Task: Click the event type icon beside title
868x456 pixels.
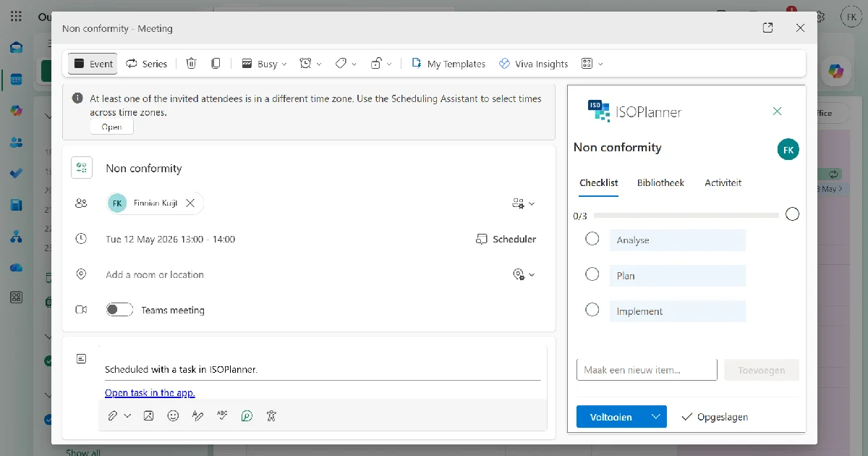Action: coord(82,168)
